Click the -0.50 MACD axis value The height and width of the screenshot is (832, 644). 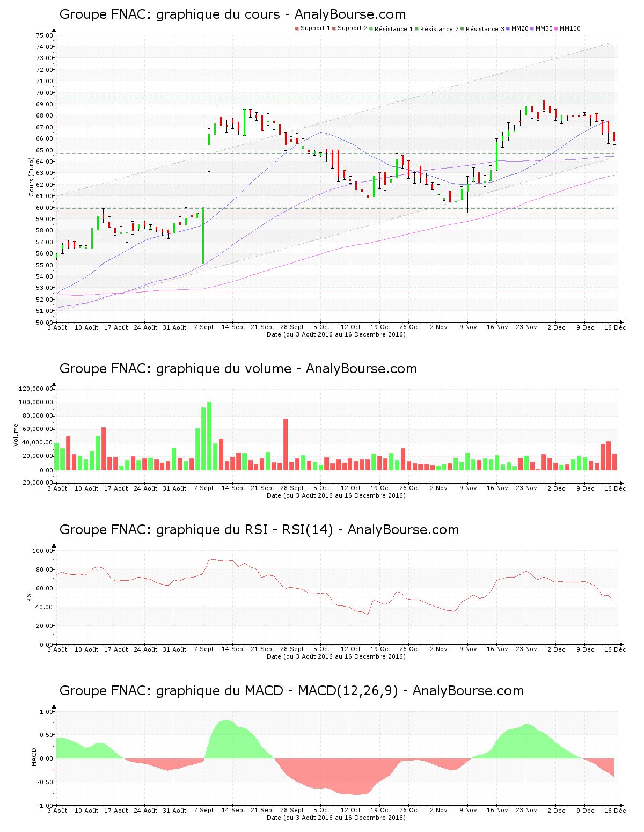coord(46,782)
